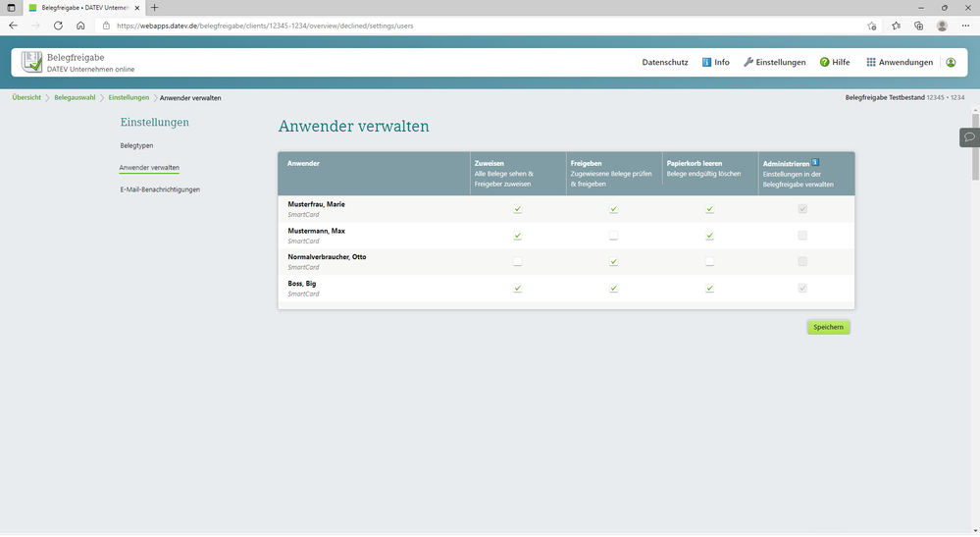Select E-Mail-Benachrichtigungen in sidebar

pos(160,189)
